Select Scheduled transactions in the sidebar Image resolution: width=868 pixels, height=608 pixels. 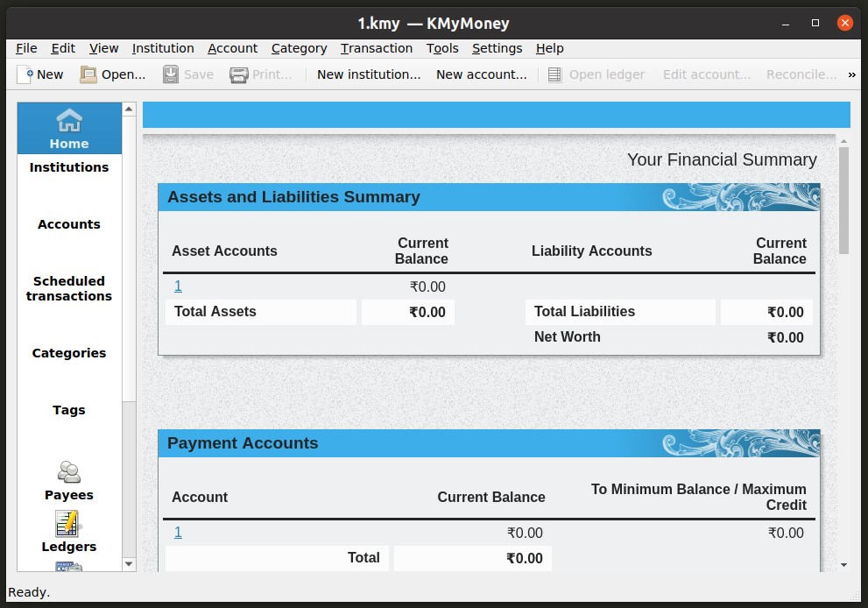[69, 288]
